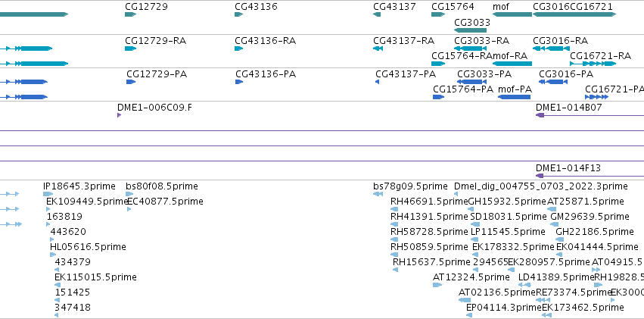644x319 pixels.
Task: Click the CG15764 gene feature arrow
Action: pos(438,14)
